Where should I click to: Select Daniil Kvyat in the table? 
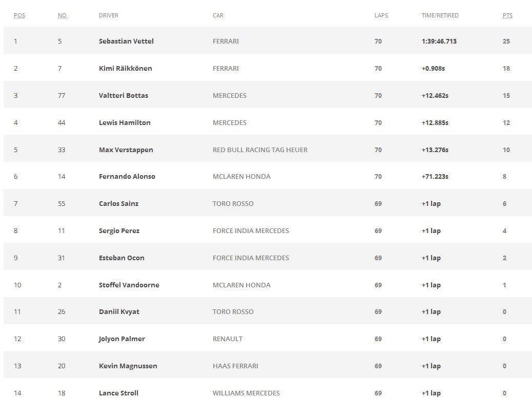(119, 311)
